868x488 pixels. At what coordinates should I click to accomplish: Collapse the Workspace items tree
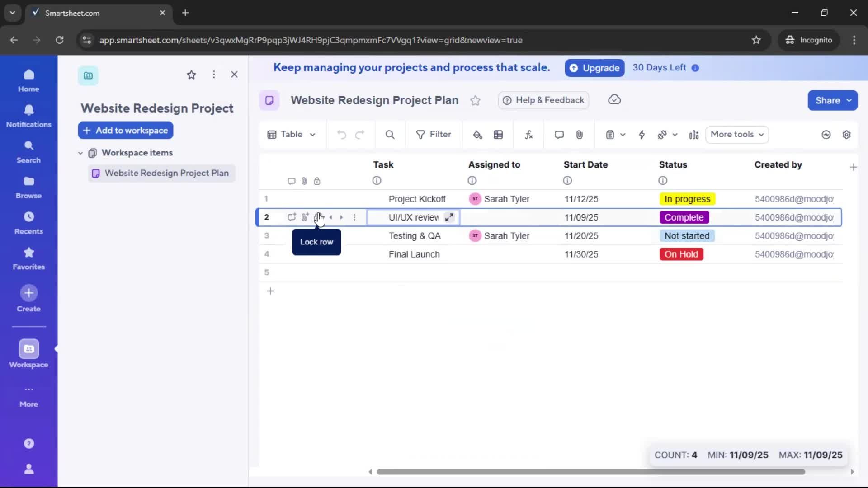(x=80, y=153)
